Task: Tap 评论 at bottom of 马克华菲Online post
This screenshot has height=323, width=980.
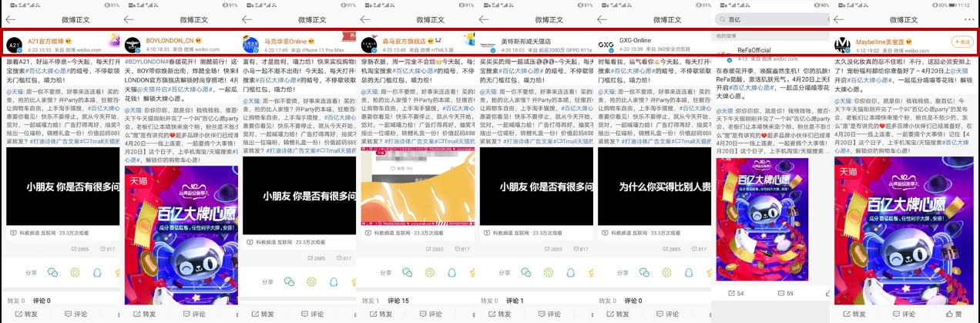Action: pyautogui.click(x=312, y=314)
